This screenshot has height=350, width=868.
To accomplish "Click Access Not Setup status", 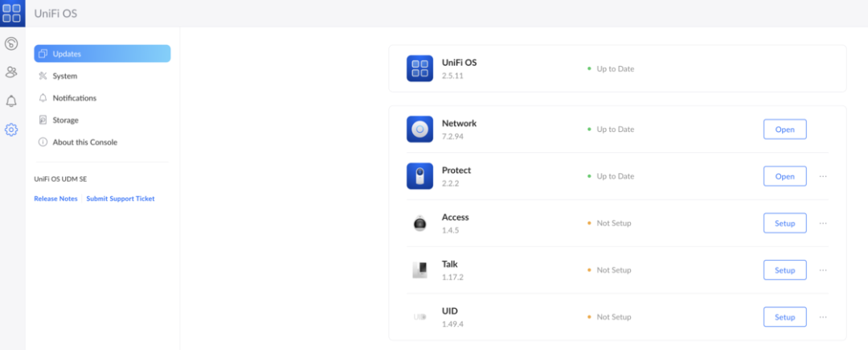I will click(609, 223).
